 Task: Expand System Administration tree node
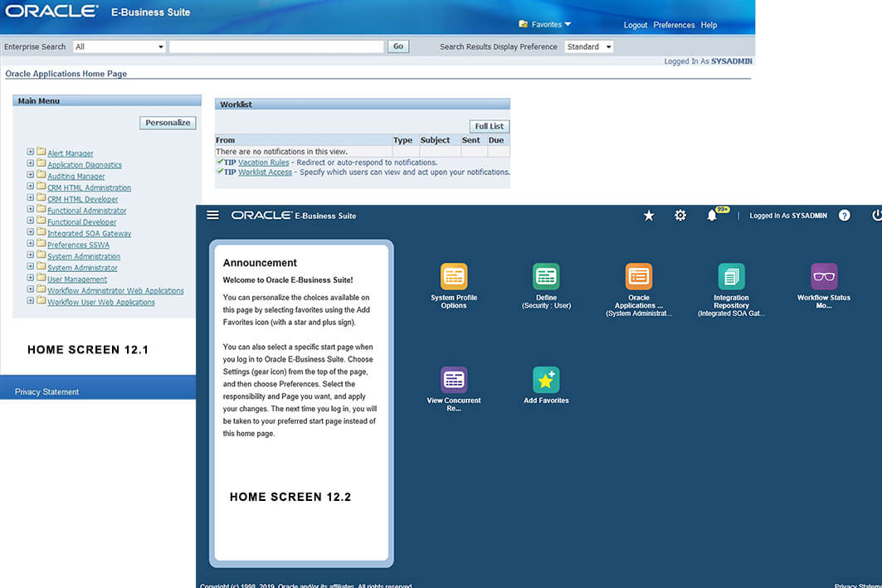tap(31, 255)
